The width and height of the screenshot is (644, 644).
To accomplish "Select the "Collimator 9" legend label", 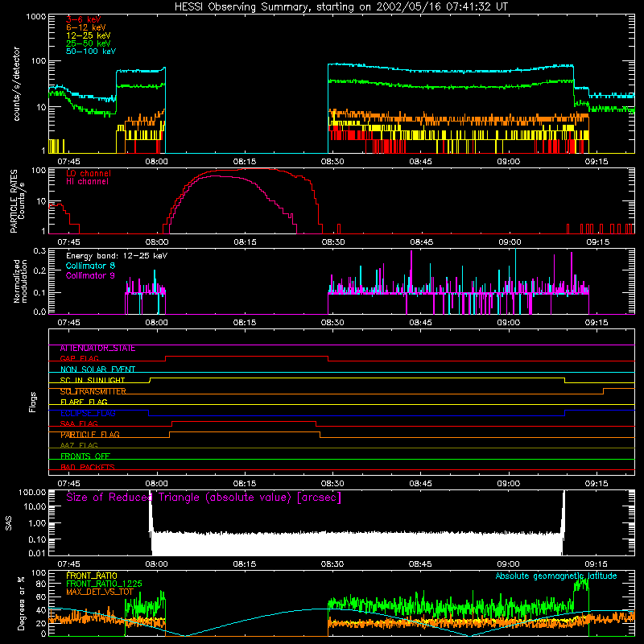I will click(90, 275).
